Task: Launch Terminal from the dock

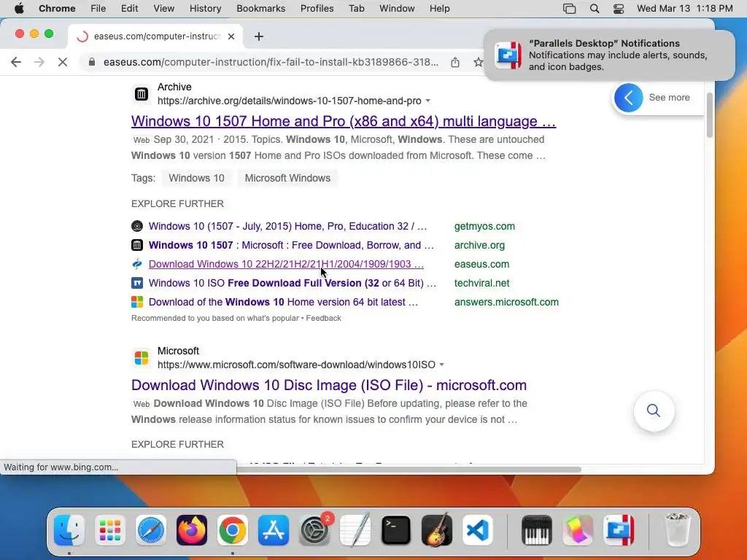Action: click(x=396, y=530)
